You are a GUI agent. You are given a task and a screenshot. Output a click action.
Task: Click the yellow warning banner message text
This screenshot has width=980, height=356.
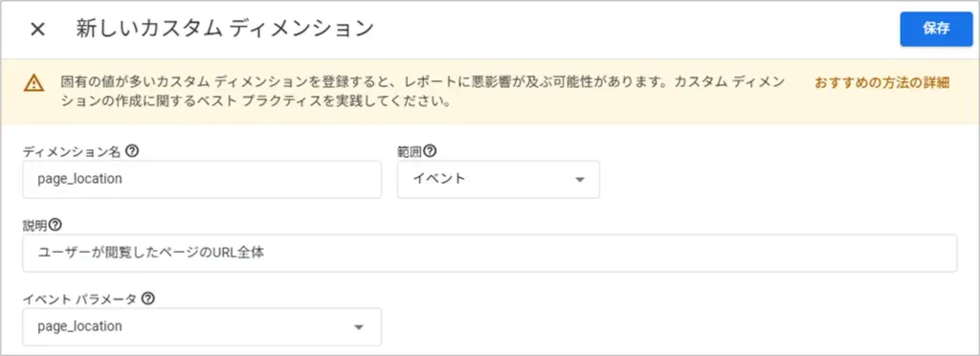pyautogui.click(x=422, y=91)
